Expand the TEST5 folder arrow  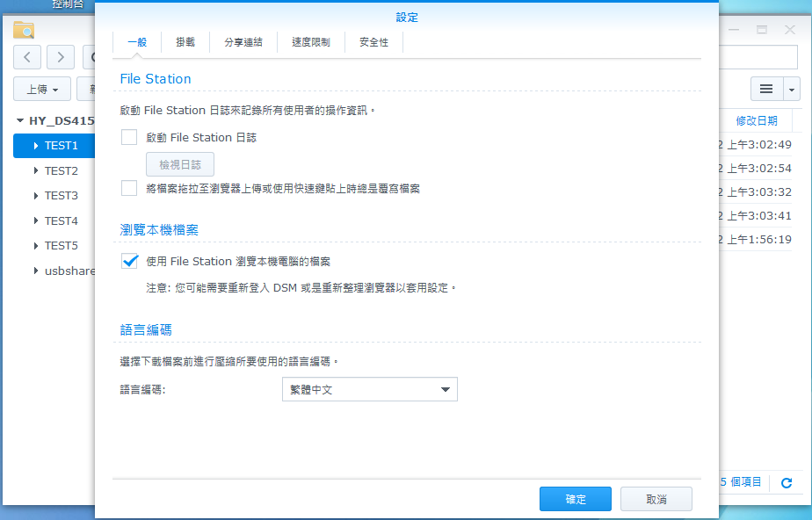[x=36, y=245]
